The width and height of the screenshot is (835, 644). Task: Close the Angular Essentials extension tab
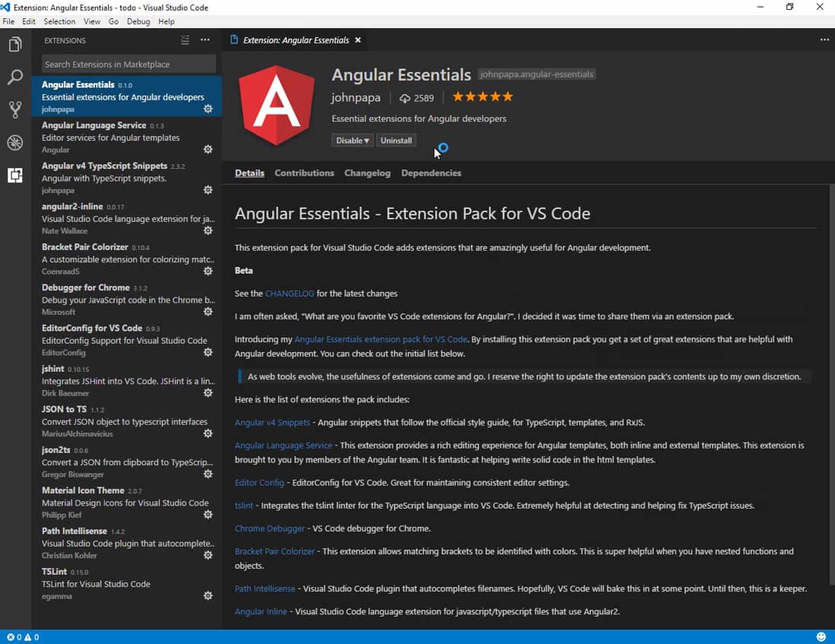(x=357, y=40)
